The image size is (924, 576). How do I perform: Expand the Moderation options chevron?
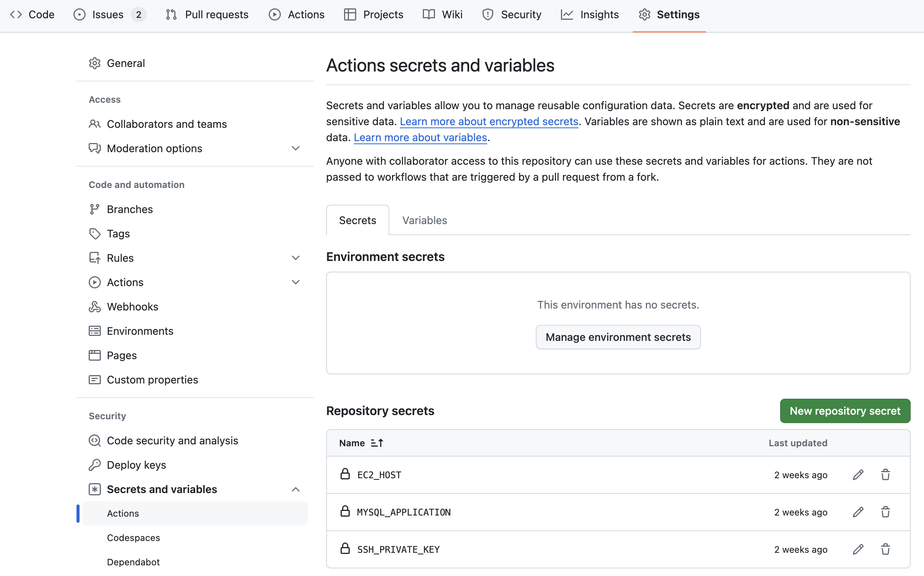point(295,148)
